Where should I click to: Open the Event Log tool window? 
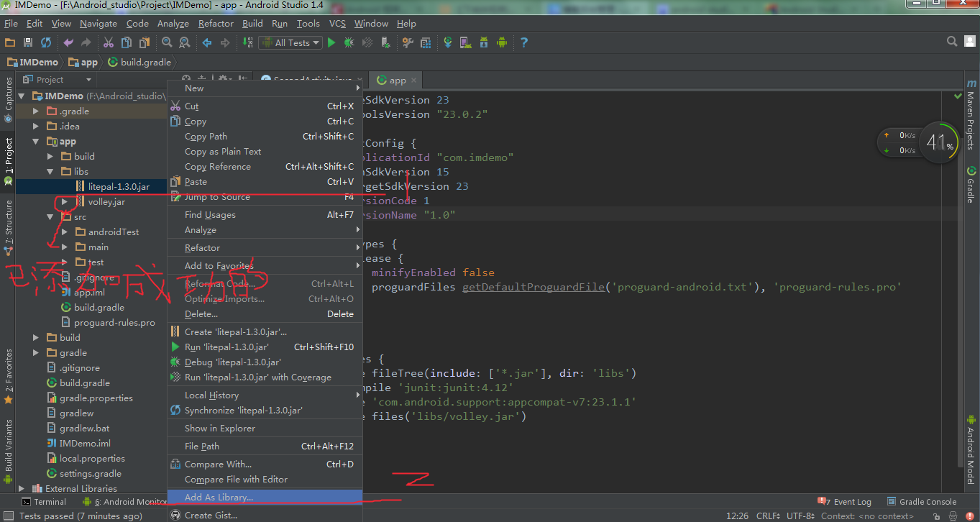click(845, 502)
